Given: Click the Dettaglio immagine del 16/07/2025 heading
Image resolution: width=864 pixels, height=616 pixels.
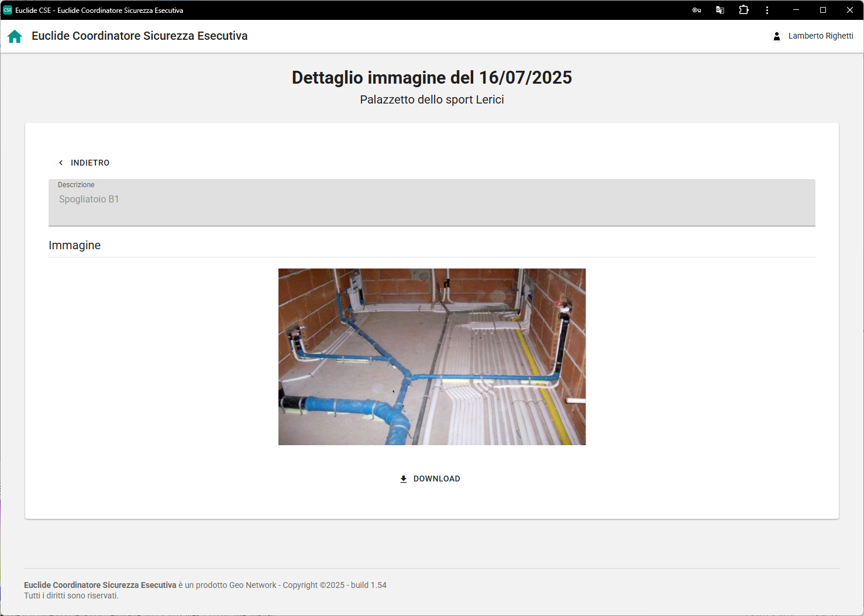Looking at the screenshot, I should click(432, 77).
